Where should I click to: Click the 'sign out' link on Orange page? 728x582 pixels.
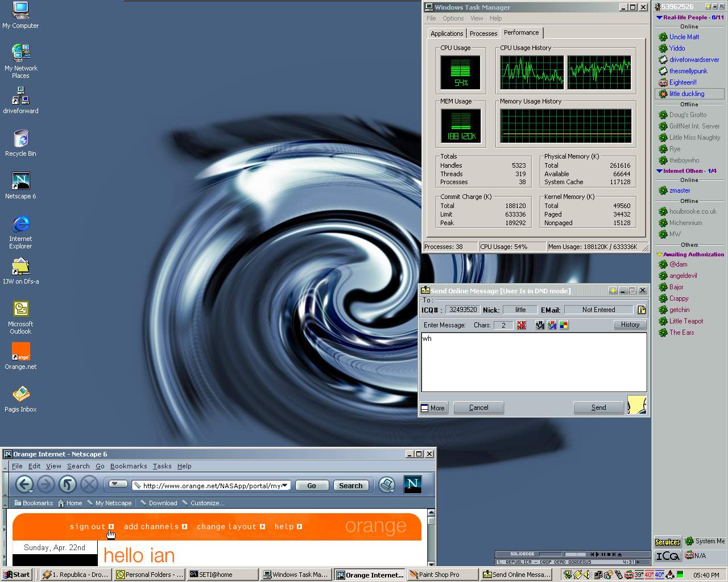click(x=88, y=527)
